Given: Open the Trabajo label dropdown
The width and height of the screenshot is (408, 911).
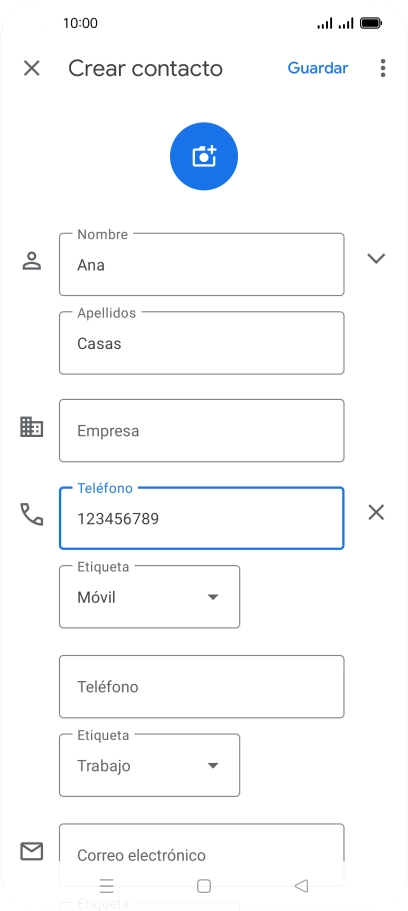Looking at the screenshot, I should 149,765.
